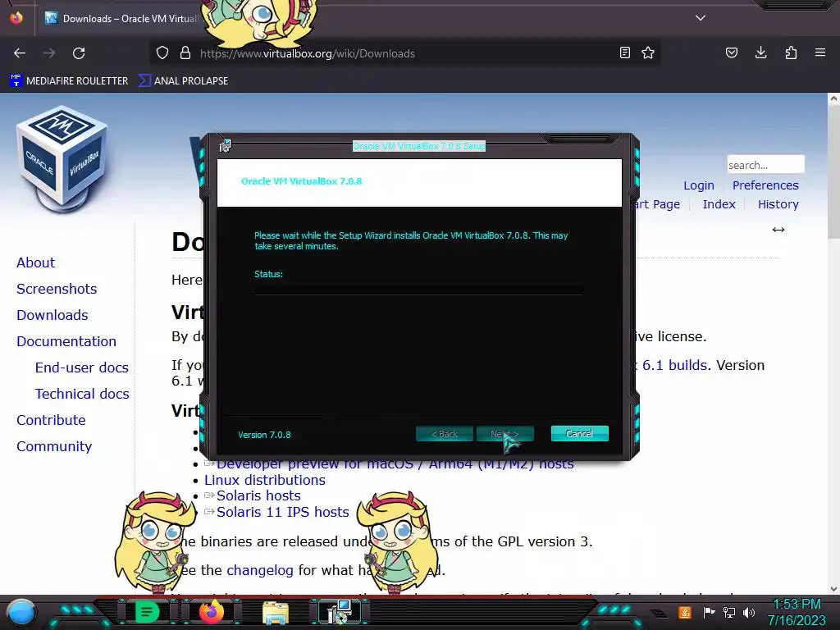Click scrollbar up arrow
Image resolution: width=840 pixels, height=630 pixels.
(x=833, y=98)
